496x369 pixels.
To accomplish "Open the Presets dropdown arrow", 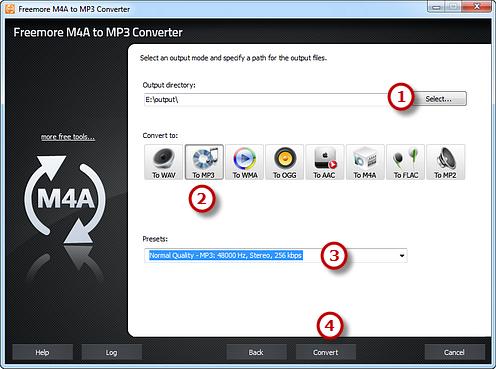I will 402,256.
